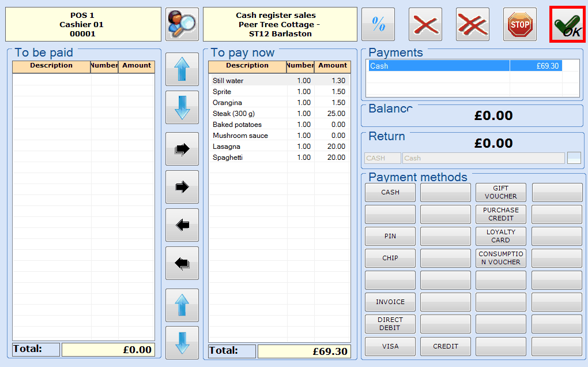The width and height of the screenshot is (588, 367).
Task: Click the single red cross delete icon
Action: 425,24
